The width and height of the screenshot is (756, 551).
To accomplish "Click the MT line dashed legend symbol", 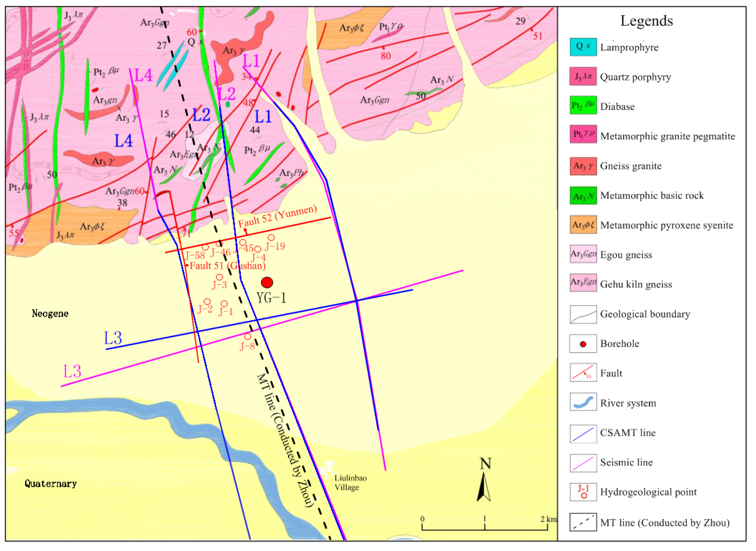I will click(583, 522).
